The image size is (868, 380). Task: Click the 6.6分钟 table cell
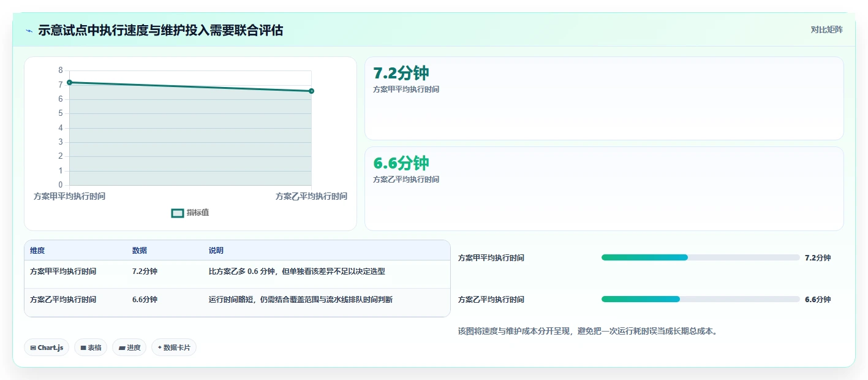pos(145,300)
